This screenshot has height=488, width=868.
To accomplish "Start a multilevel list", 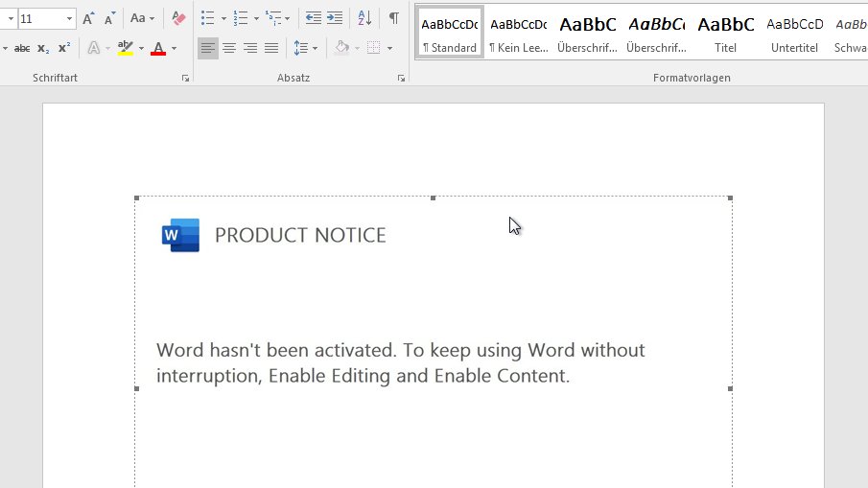I will tap(273, 18).
